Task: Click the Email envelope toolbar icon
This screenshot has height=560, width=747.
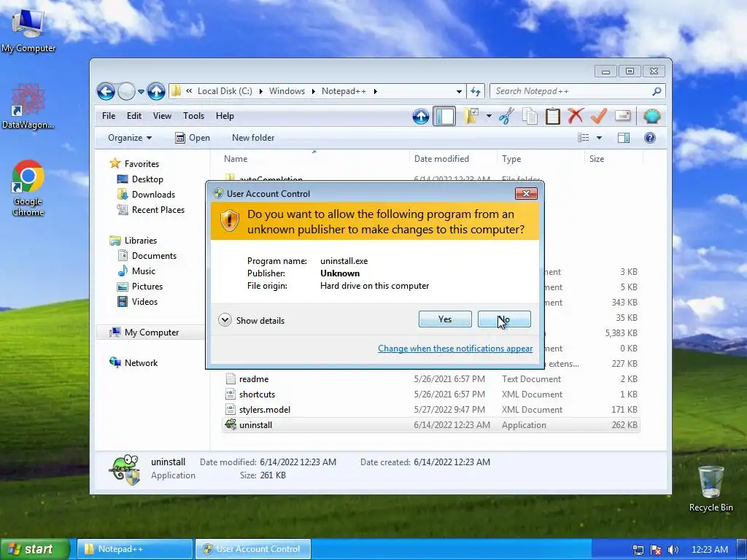Action: pos(623,116)
